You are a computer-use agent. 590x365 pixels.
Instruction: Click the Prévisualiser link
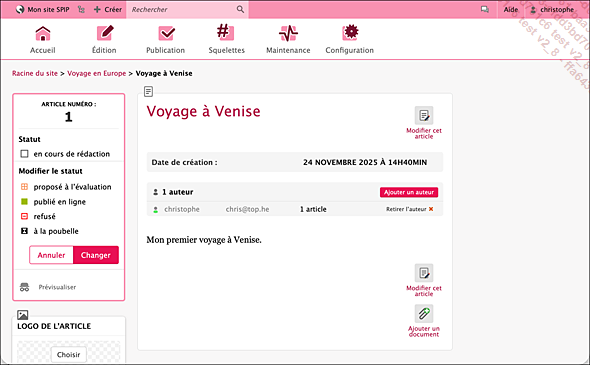[57, 287]
